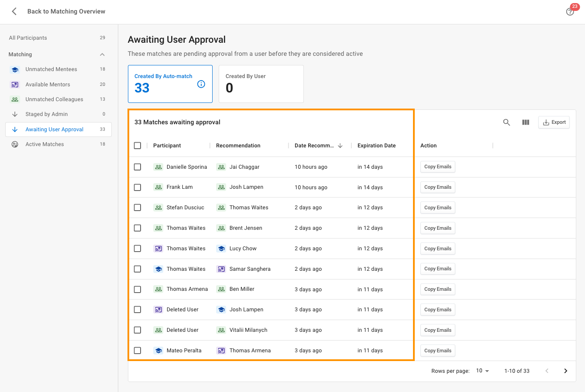This screenshot has width=585, height=392.
Task: Open the column visibility icon
Action: click(x=526, y=123)
